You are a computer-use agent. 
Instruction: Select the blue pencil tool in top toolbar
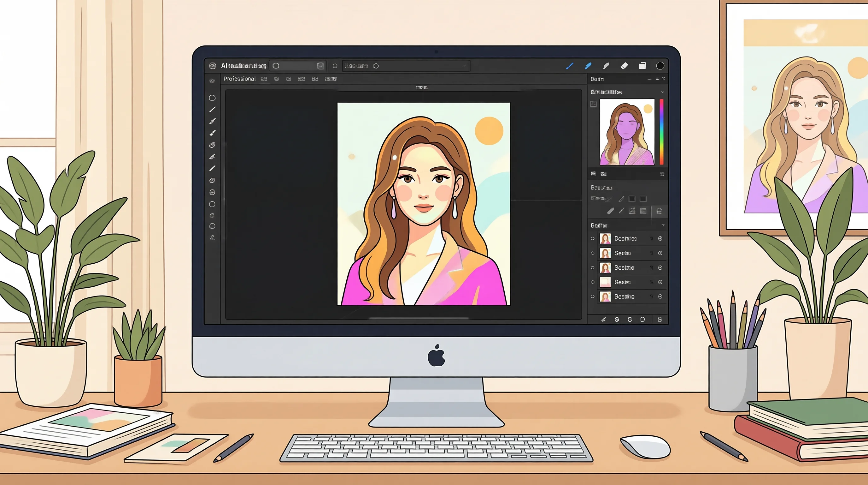pyautogui.click(x=570, y=66)
